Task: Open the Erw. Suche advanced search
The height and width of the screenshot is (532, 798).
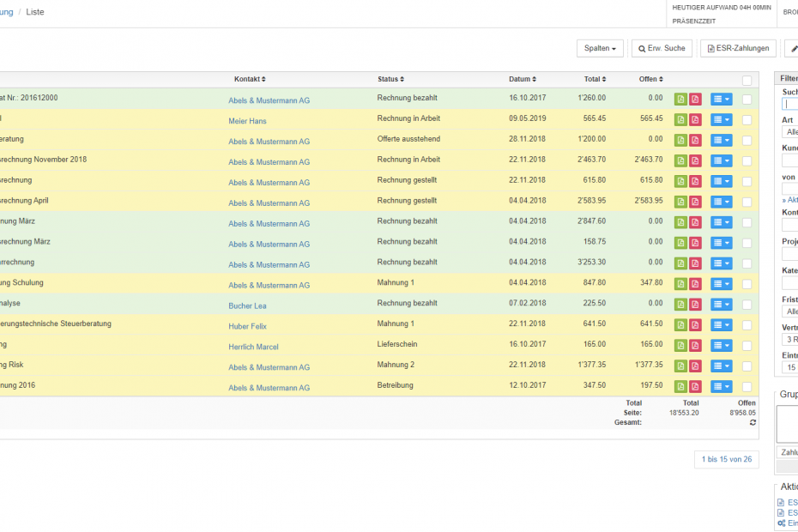Action: tap(662, 48)
